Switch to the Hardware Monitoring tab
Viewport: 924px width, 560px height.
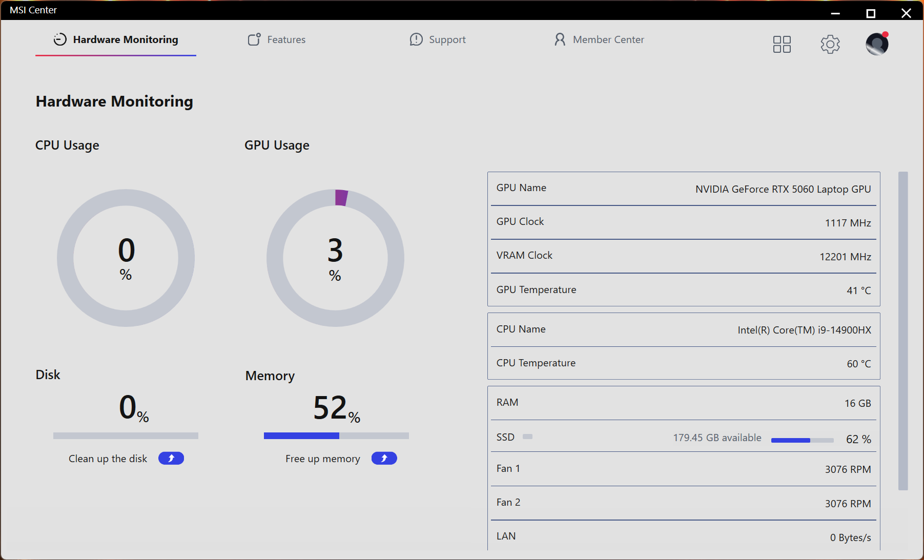click(125, 39)
